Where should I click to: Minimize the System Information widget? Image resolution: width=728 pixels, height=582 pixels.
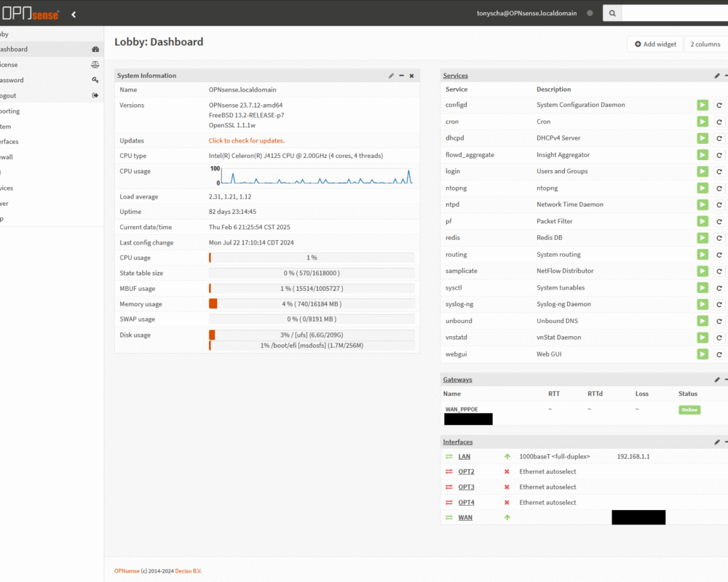(402, 76)
